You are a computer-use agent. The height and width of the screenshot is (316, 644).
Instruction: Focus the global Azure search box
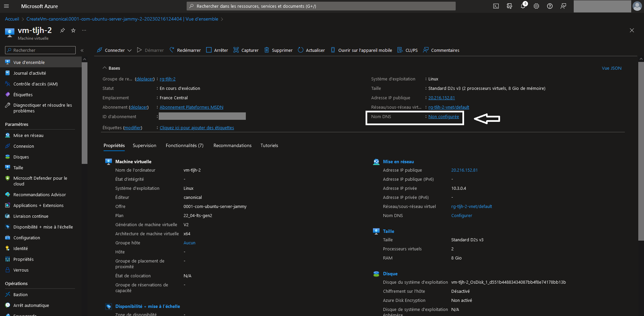pos(321,6)
